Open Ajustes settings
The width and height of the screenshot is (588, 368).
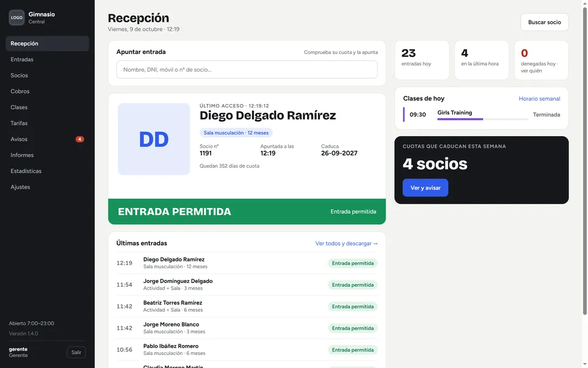[47, 187]
